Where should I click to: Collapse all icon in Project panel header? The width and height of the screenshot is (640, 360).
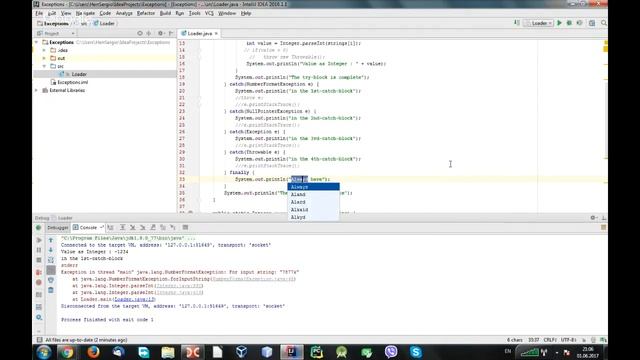click(x=149, y=33)
